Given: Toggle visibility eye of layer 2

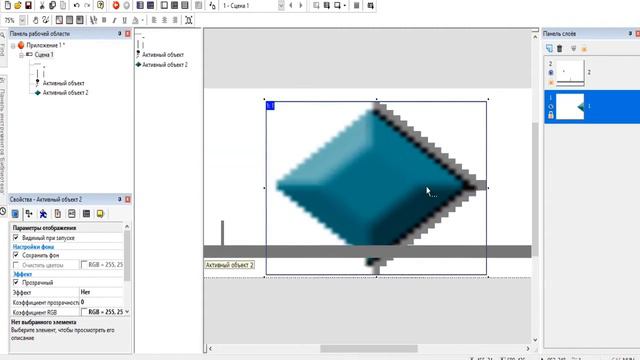Looking at the screenshot, I should click(x=551, y=73).
